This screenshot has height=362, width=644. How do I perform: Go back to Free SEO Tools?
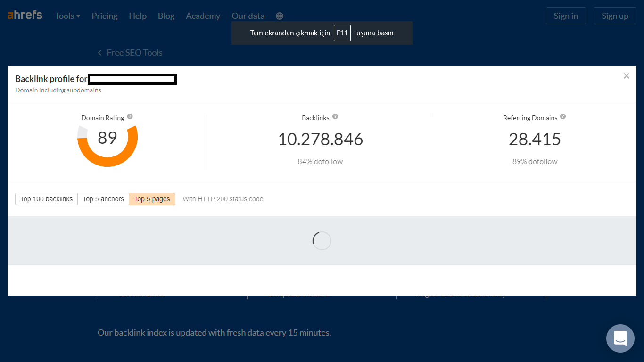[134, 53]
